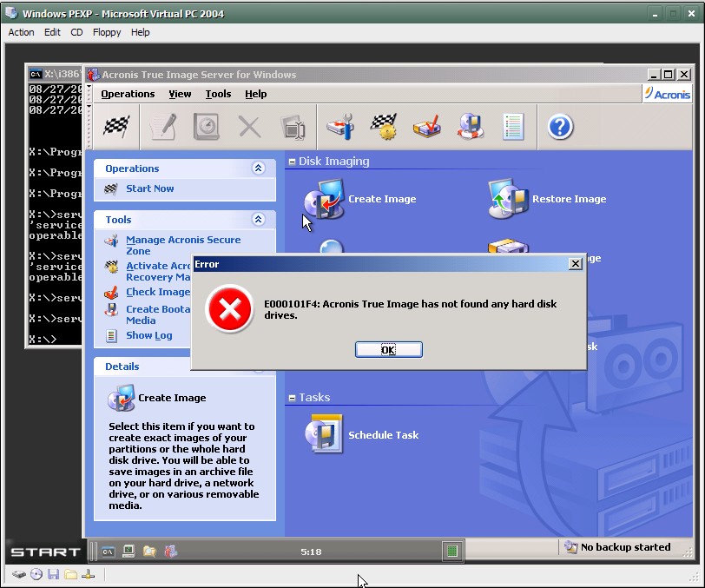Close the Error dialog with its X button
This screenshot has width=705, height=588.
575,264
